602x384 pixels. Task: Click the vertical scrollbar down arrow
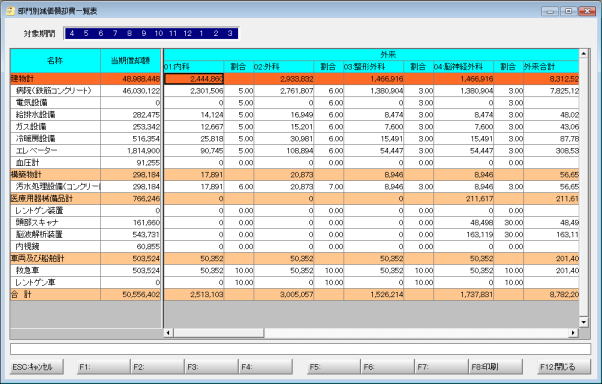coord(584,322)
